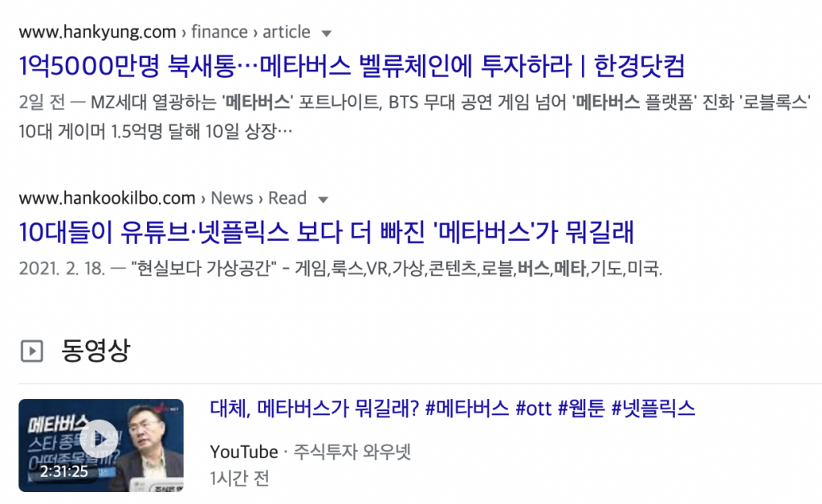The width and height of the screenshot is (822, 504).
Task: Click the 현실보다 가상공간 snippet text
Action: coord(203,269)
